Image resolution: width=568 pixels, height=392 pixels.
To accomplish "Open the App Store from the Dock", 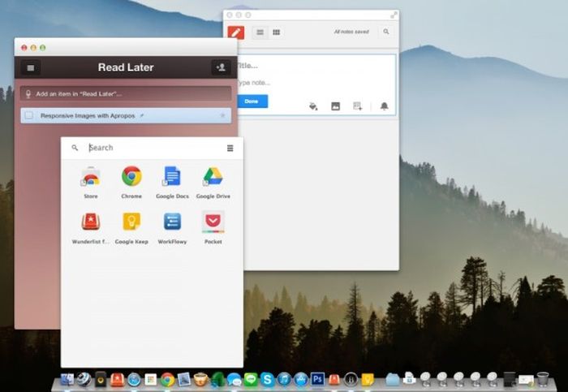I will (301, 380).
